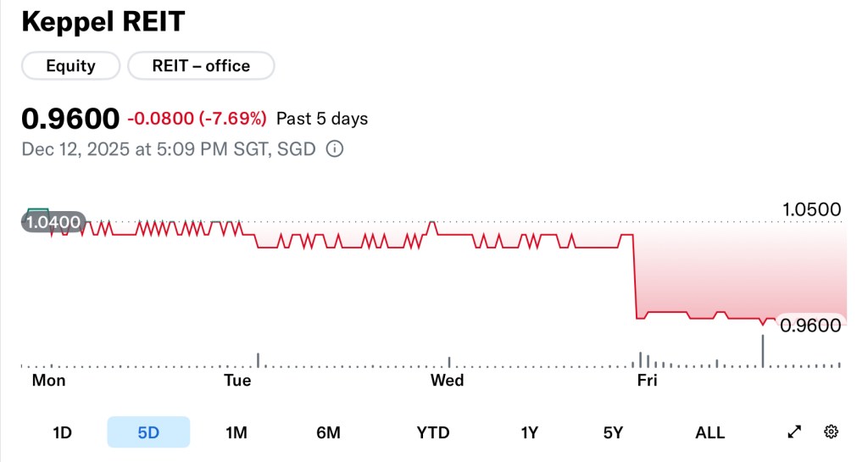Click the green marker above 1.0400 label
Screen dimensions: 868x462
(38, 212)
